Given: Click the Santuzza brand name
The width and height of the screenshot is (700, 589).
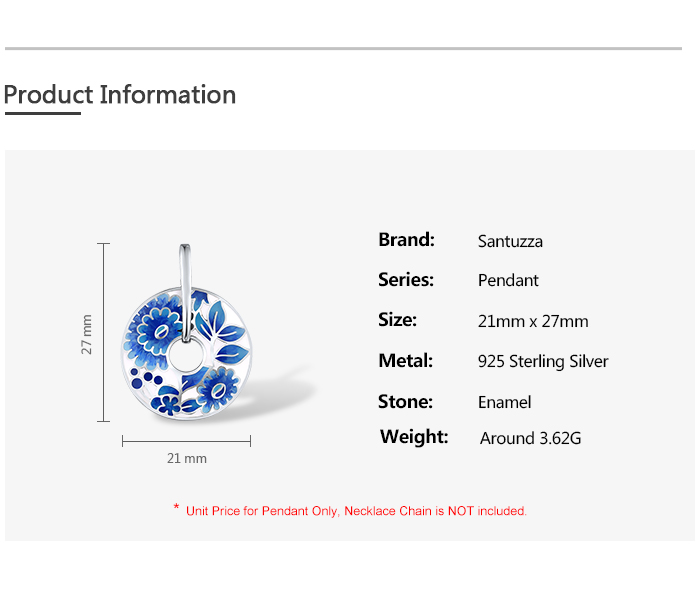Looking at the screenshot, I should pyautogui.click(x=510, y=241).
